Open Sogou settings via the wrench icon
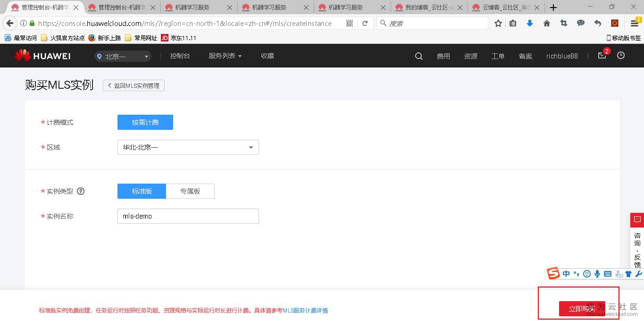Image resolution: width=644 pixels, height=321 pixels. (x=638, y=273)
